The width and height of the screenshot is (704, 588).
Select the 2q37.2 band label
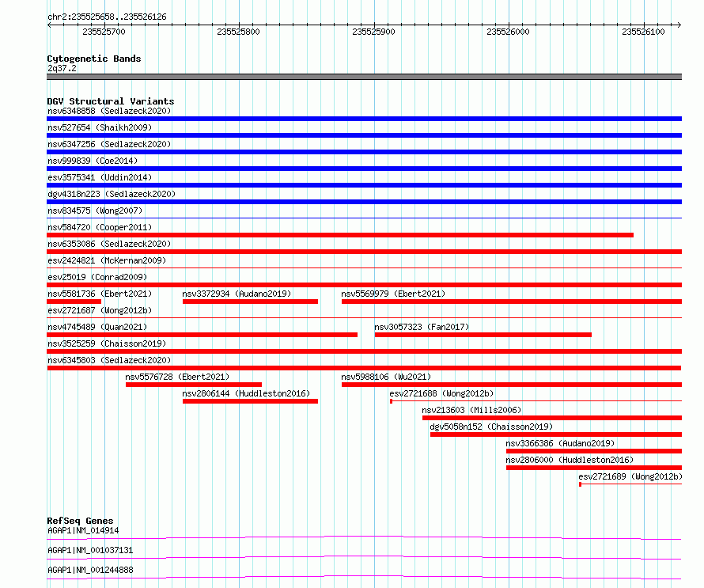pyautogui.click(x=62, y=68)
